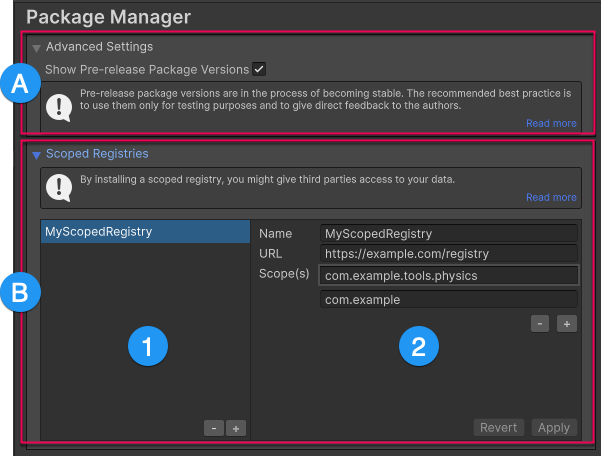601x456 pixels.
Task: Click the Scoped Registries header label
Action: (x=97, y=155)
